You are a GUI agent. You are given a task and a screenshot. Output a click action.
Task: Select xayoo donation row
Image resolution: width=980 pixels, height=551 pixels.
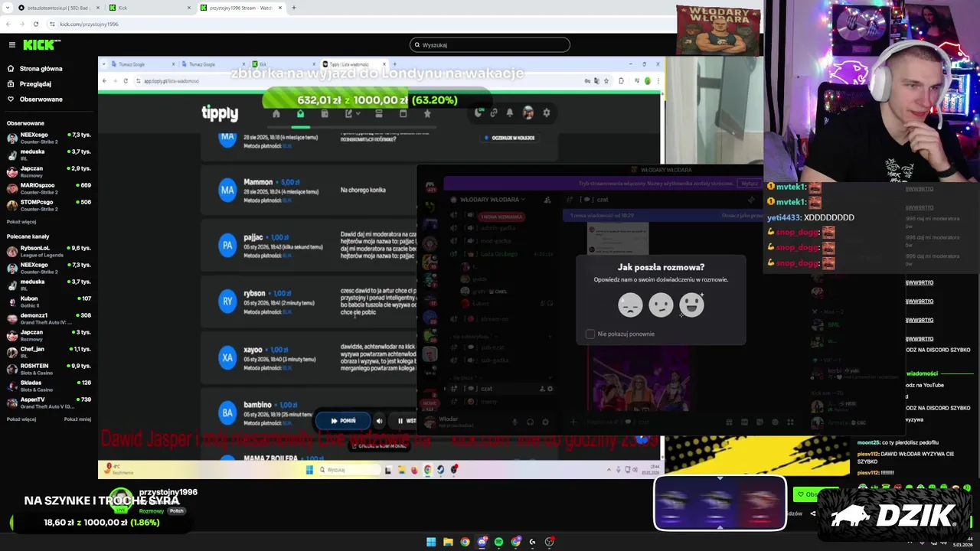(308, 358)
